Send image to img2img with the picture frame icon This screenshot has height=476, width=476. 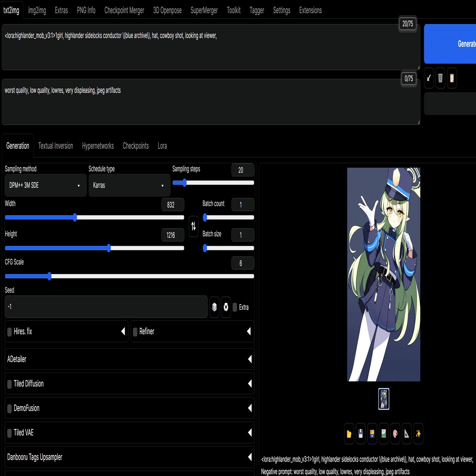tap(384, 434)
